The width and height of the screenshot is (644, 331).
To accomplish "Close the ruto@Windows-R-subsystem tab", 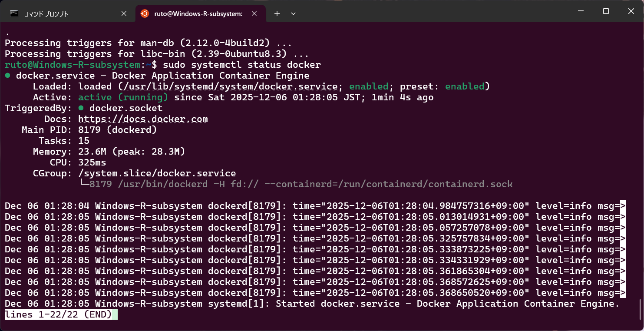I will click(254, 13).
